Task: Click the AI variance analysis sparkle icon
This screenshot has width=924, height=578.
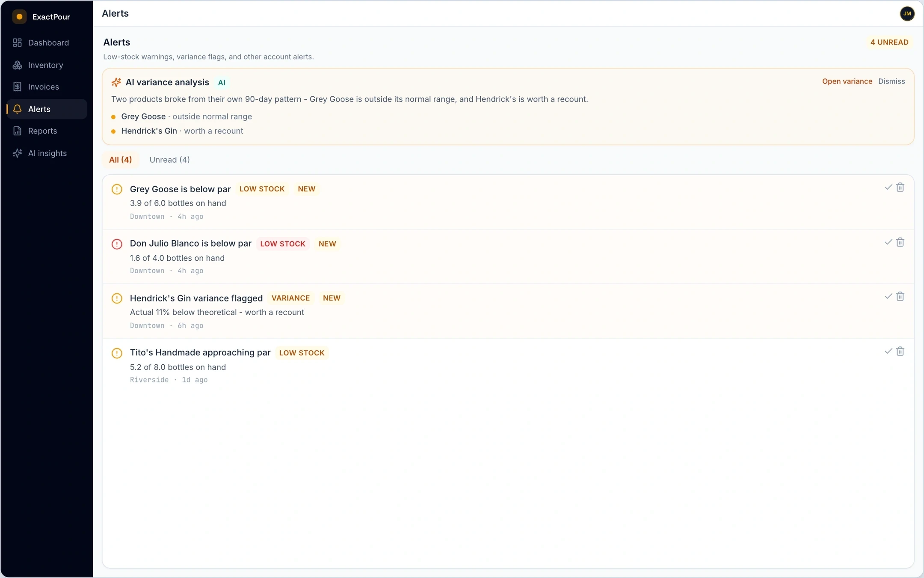Action: pyautogui.click(x=116, y=82)
